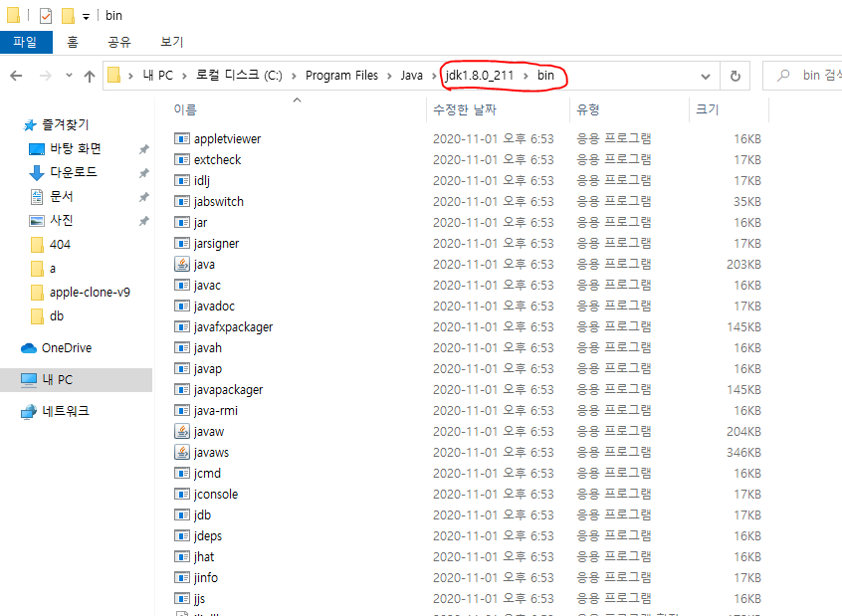Open 다운로드 in the sidebar
Viewport: 842px width, 616px height.
tap(74, 172)
